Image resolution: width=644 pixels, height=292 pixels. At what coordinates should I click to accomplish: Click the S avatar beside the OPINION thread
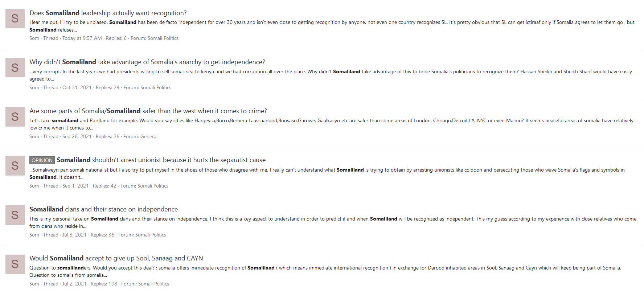(x=15, y=166)
